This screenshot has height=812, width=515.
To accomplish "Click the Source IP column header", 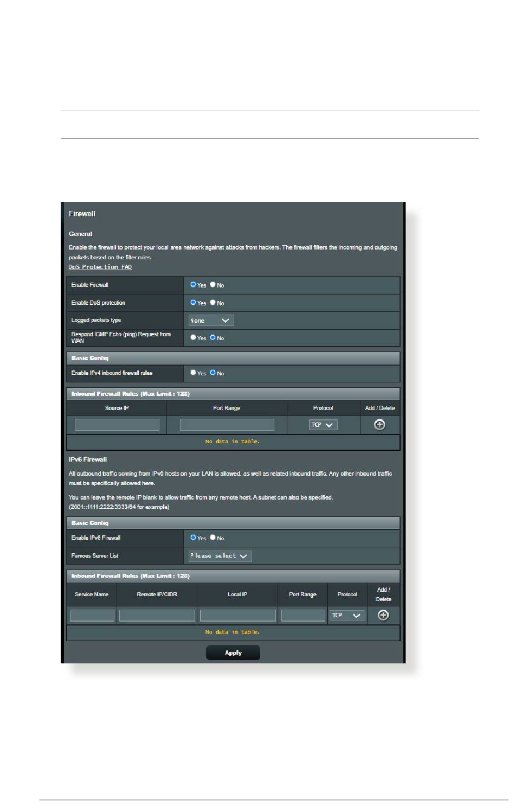I will [x=117, y=408].
